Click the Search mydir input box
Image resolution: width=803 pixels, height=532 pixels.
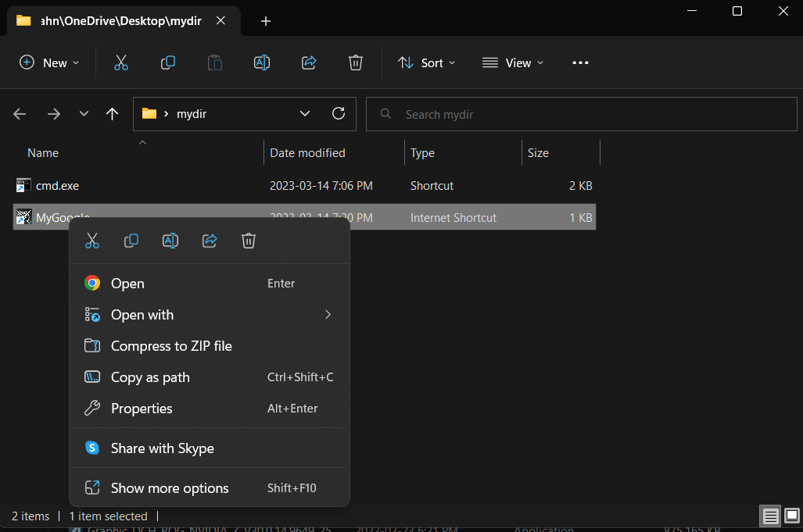point(582,113)
